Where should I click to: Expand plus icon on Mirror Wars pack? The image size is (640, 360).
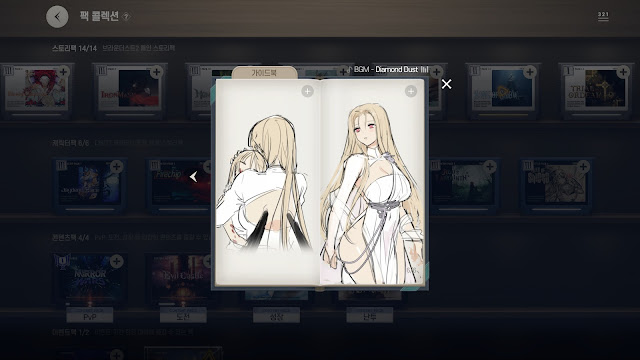[x=116, y=261]
